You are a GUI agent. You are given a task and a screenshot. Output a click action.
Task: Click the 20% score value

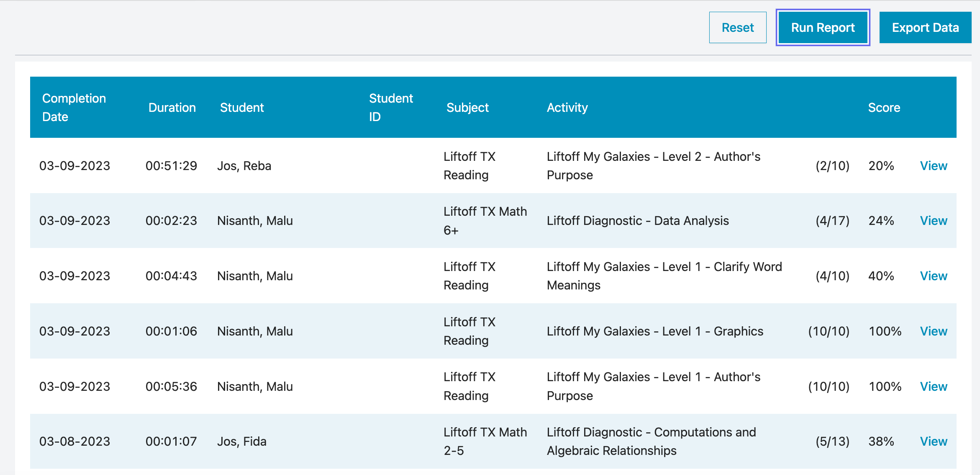click(x=881, y=166)
